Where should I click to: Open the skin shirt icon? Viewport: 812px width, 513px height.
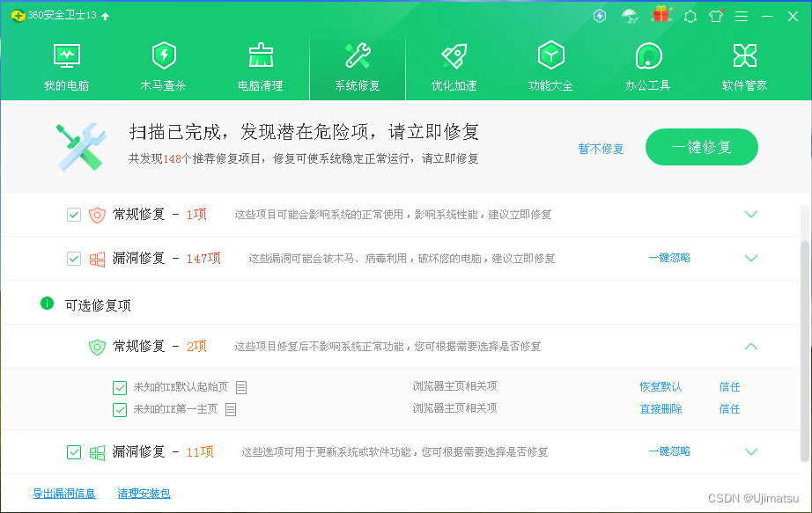point(716,16)
